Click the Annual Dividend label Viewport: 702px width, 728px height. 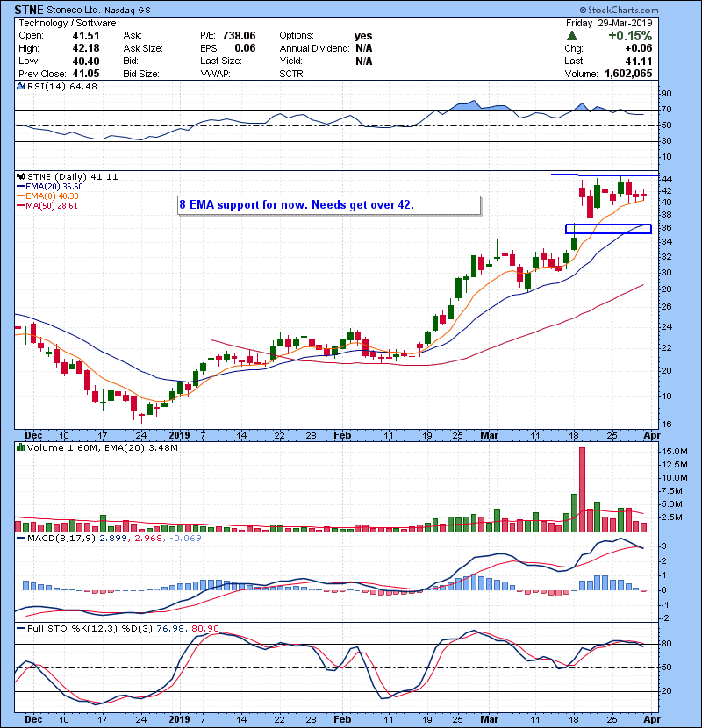click(x=314, y=48)
